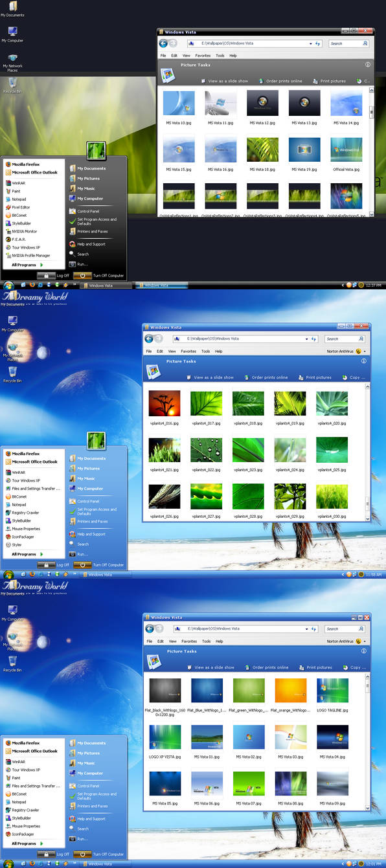Click the info icon beside dark window's Picture Tasks
Image resolution: width=386 pixels, height=868 pixels.
[368, 65]
